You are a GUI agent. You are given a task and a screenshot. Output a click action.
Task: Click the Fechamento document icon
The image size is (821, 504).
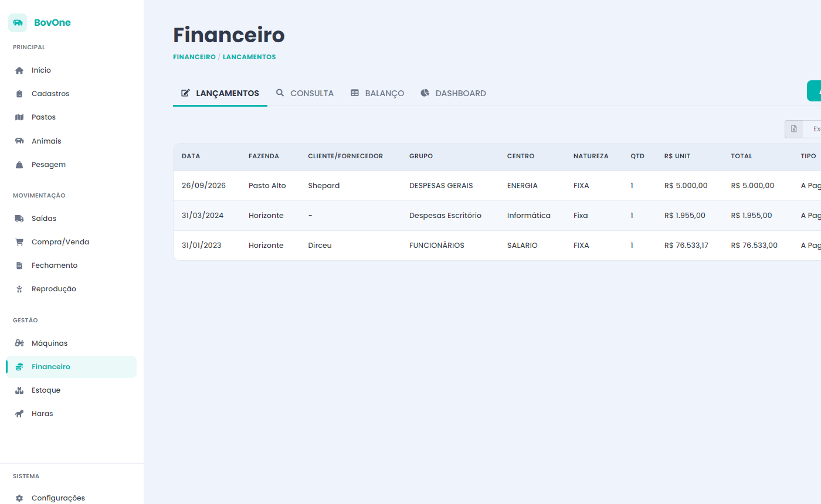click(19, 265)
